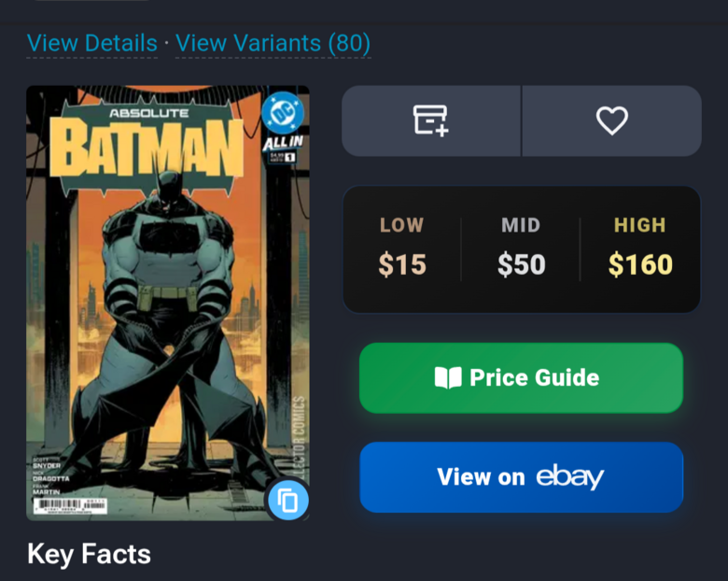Image resolution: width=728 pixels, height=581 pixels.
Task: Click the add to collection icon
Action: (431, 120)
